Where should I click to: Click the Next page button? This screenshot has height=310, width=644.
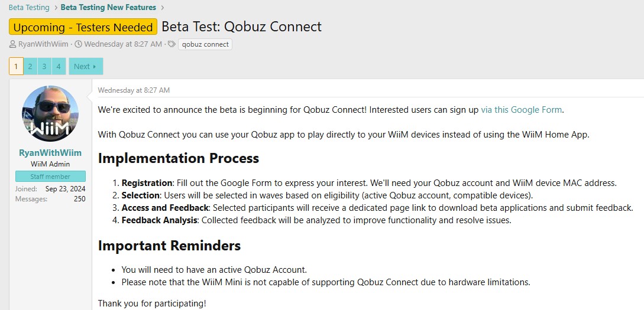(85, 67)
